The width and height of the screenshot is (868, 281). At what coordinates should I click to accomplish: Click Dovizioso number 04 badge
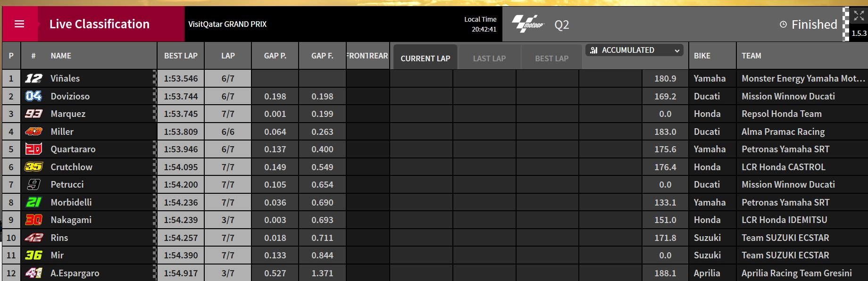click(x=33, y=96)
